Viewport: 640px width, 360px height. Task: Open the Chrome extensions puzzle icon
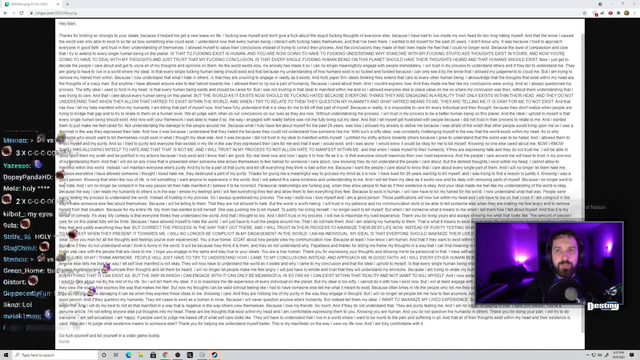click(x=619, y=13)
